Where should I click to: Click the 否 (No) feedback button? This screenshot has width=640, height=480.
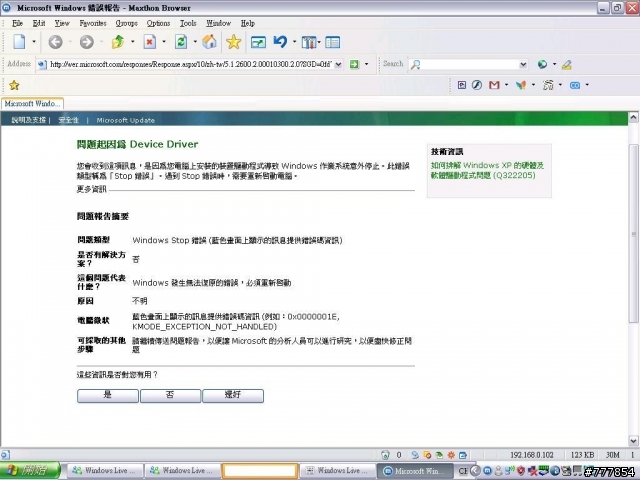pos(170,396)
